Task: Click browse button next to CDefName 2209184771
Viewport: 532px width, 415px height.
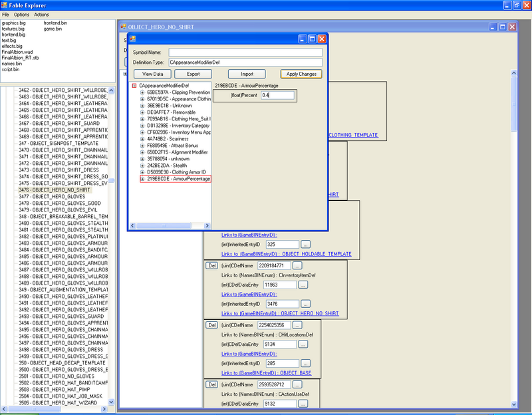Action: click(x=297, y=266)
